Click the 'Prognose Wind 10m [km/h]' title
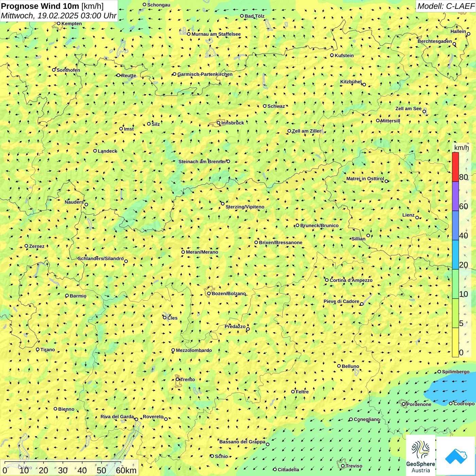Image resolution: width=476 pixels, height=476 pixels. click(52, 6)
